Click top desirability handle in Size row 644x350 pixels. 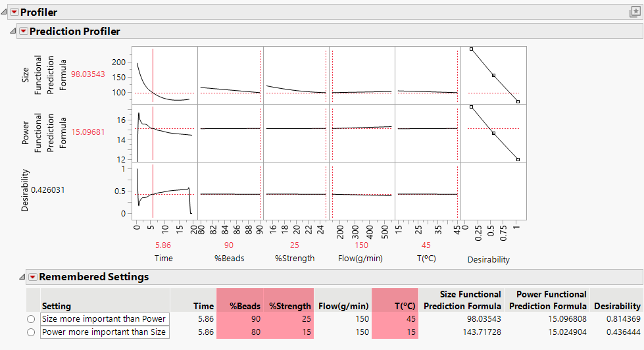tap(472, 49)
